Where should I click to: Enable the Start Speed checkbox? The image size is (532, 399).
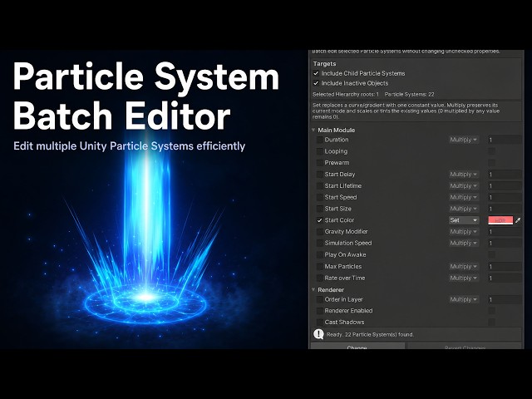click(x=319, y=198)
